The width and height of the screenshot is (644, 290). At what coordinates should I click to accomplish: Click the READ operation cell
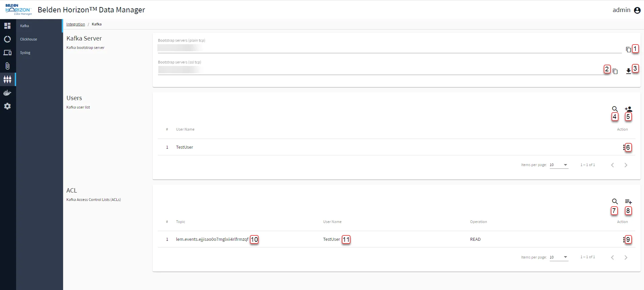pyautogui.click(x=475, y=239)
